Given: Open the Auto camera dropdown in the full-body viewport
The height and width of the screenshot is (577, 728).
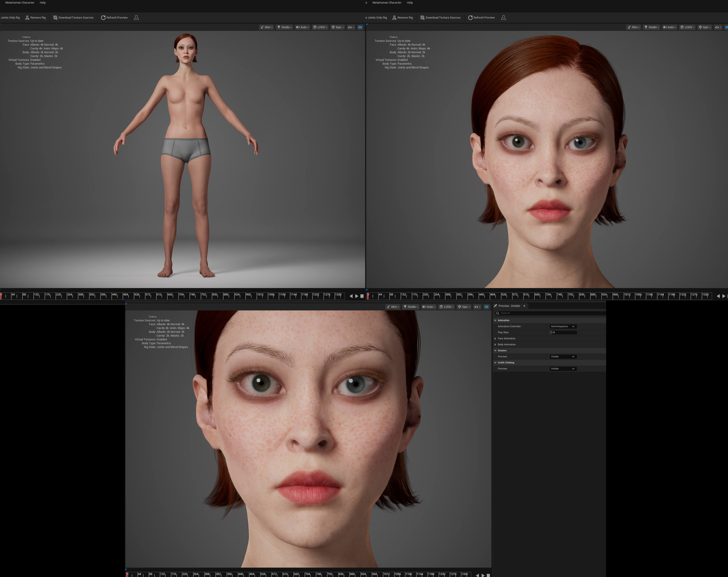Looking at the screenshot, I should click(x=303, y=27).
